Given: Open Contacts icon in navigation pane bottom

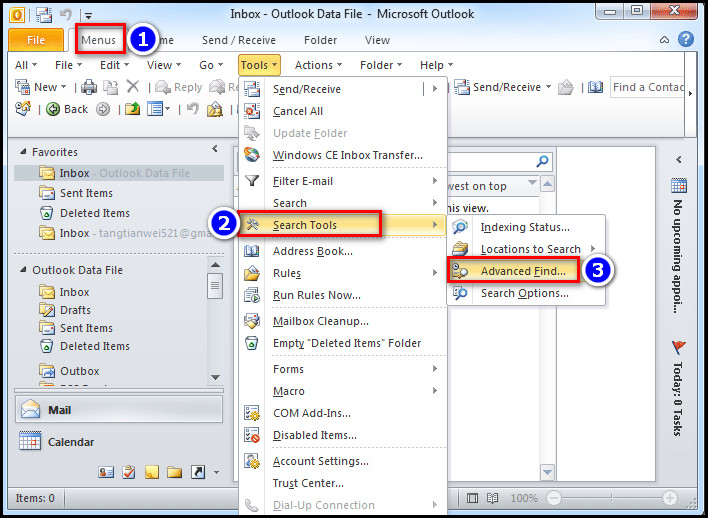Looking at the screenshot, I should coord(106,472).
